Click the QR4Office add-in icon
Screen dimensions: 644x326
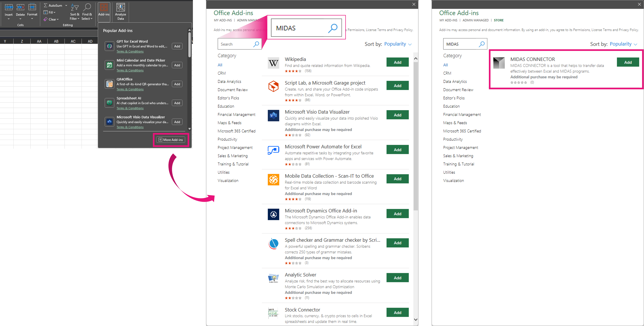[109, 84]
